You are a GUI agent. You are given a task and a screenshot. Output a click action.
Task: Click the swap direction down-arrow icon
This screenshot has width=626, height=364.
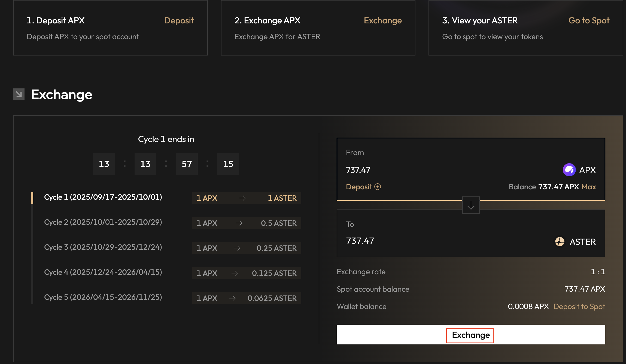[x=471, y=205]
